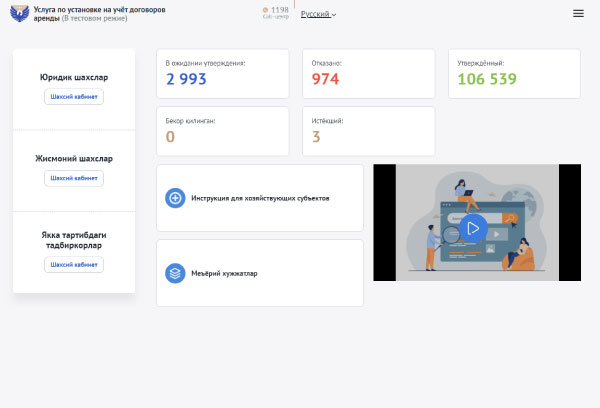Open Шахсий кабинет under Юридик шахслар

pyautogui.click(x=74, y=97)
